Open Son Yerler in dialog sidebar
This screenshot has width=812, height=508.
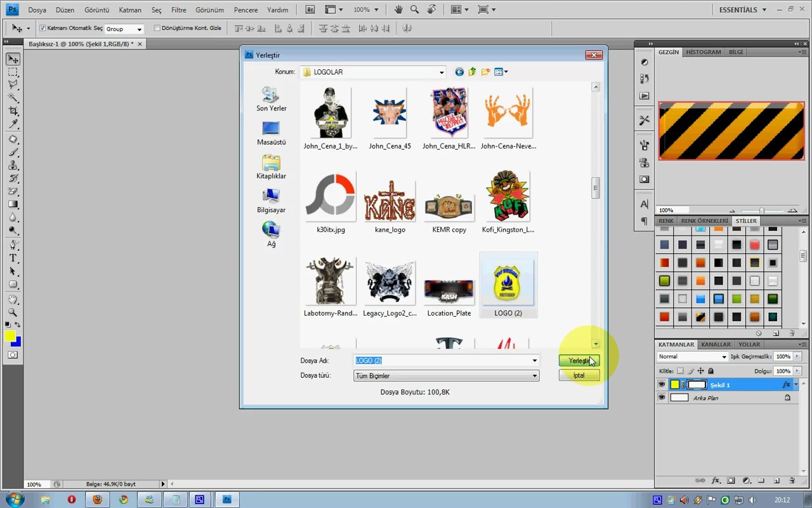point(272,100)
